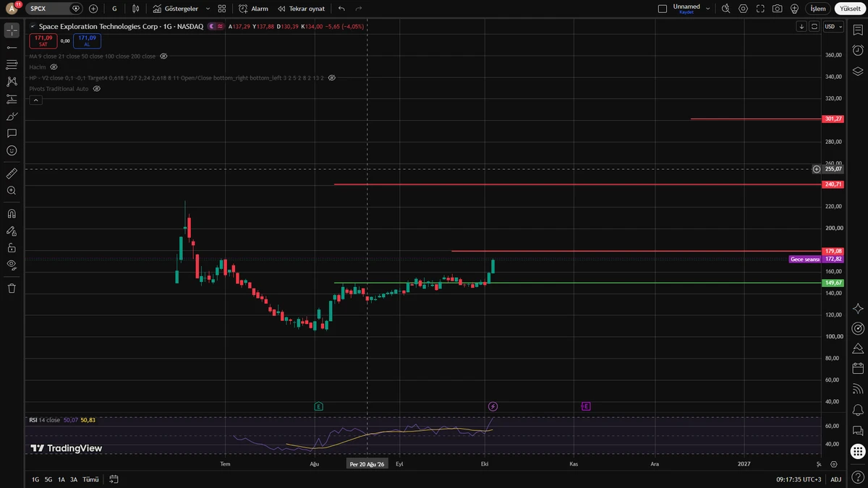Collapse the indicator legend chevron
The height and width of the screenshot is (488, 868).
pyautogui.click(x=35, y=100)
